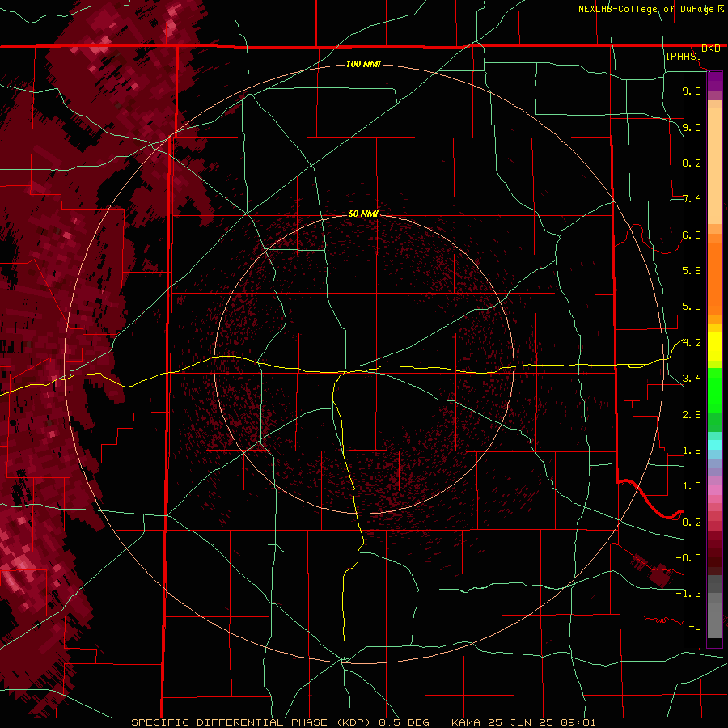Pick the peach segment of the color bar
Screen dimensions: 728x728
[714, 166]
